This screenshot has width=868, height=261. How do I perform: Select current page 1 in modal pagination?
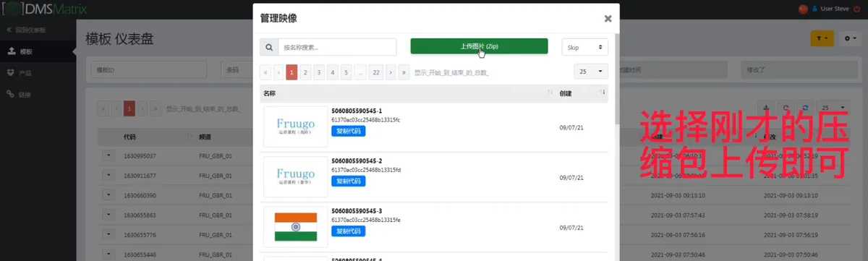292,72
